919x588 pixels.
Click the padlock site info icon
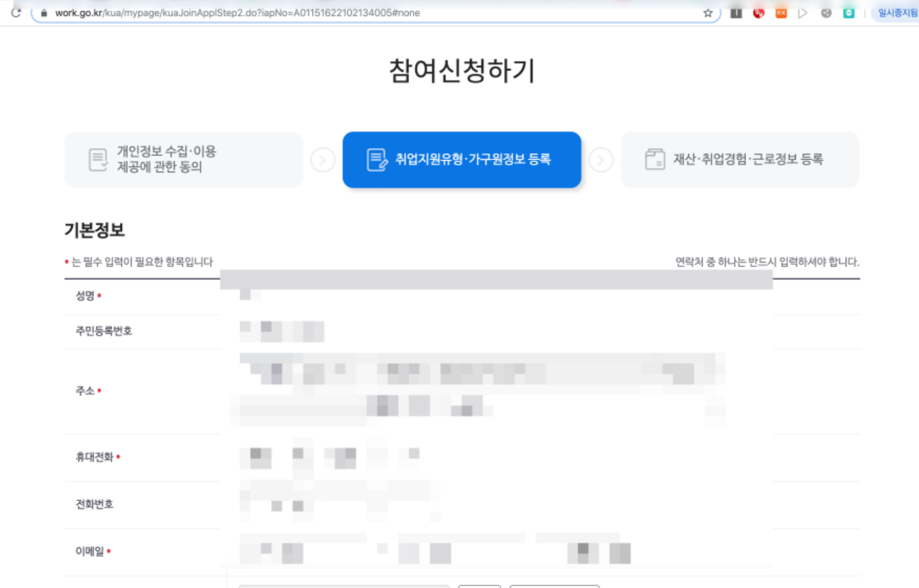tap(44, 13)
